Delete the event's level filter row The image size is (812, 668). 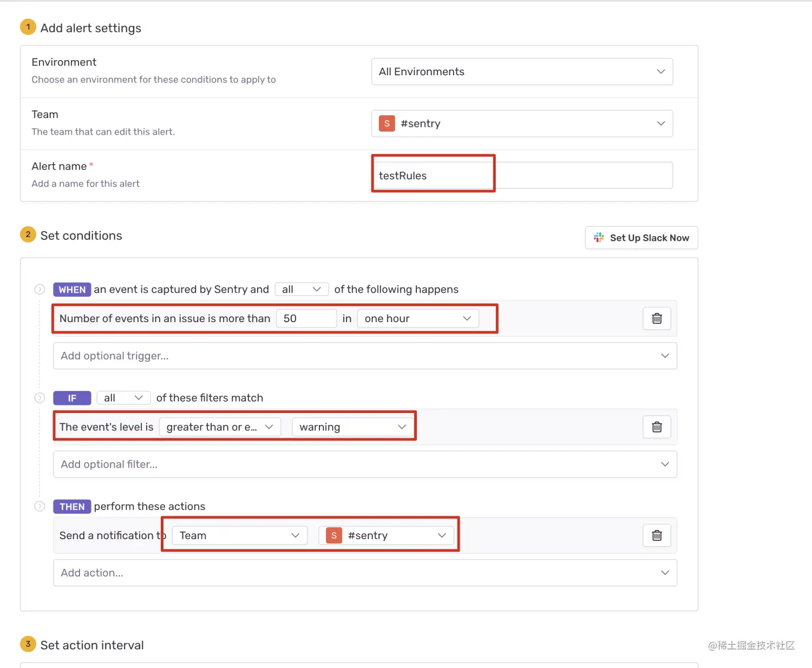pyautogui.click(x=657, y=427)
